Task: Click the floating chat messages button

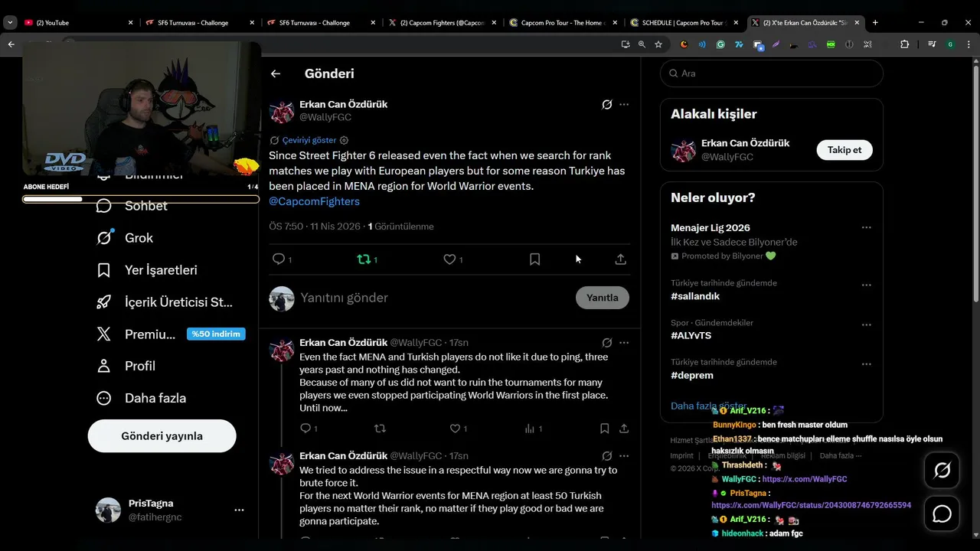Action: point(942,514)
